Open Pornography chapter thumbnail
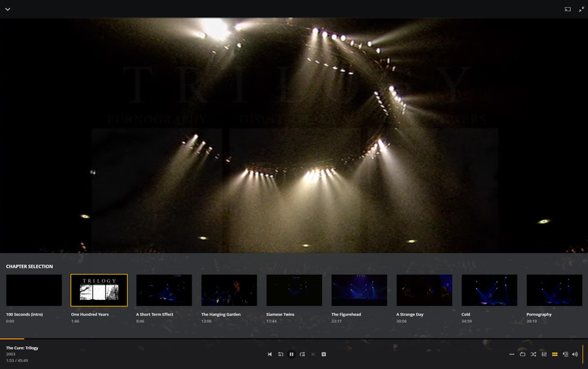Screen dimensions: 588x369 pos(554,290)
